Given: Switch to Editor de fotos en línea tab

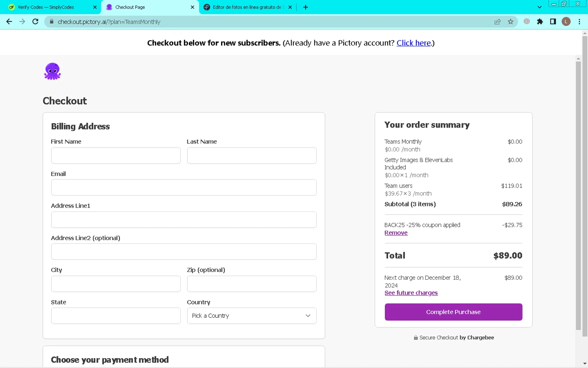Looking at the screenshot, I should pyautogui.click(x=248, y=7).
